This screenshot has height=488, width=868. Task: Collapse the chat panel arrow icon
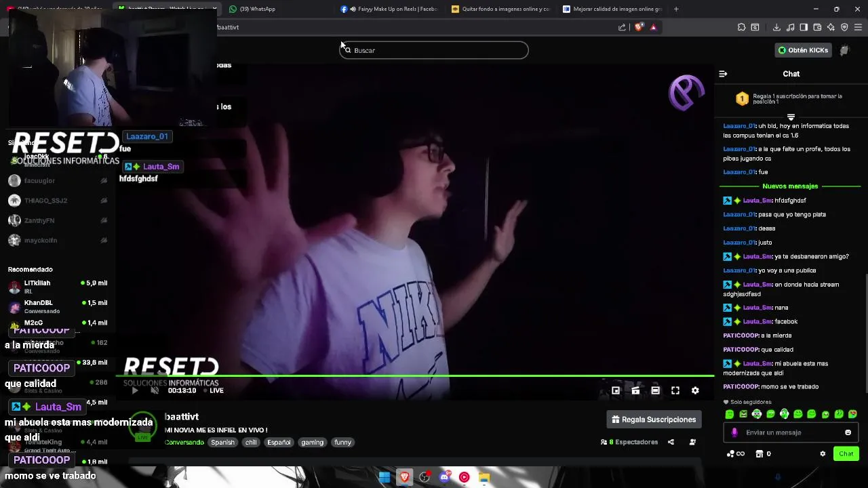pos(723,74)
